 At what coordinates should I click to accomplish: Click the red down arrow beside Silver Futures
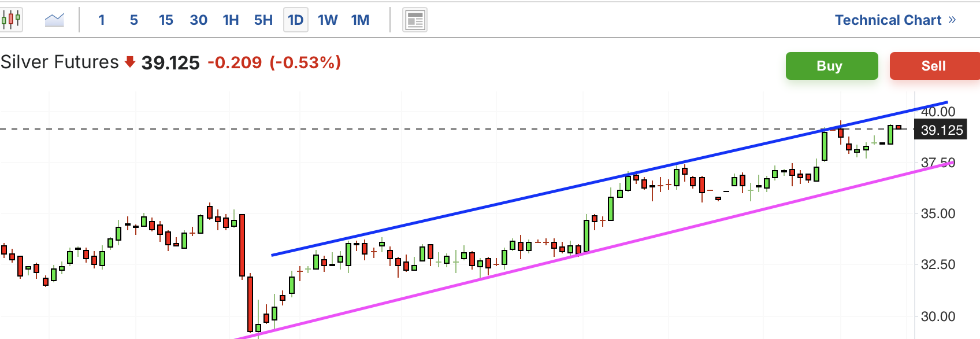130,62
